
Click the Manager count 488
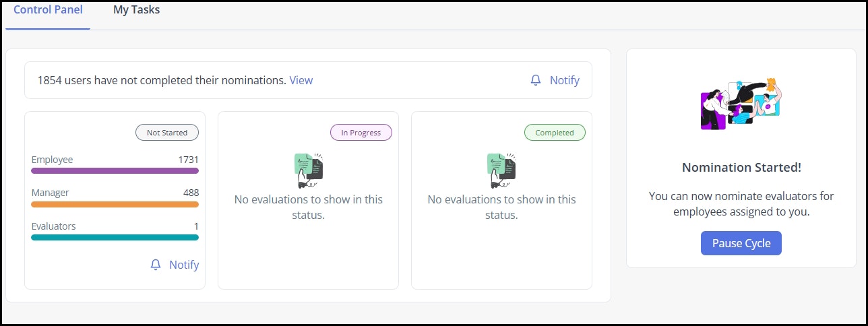point(191,193)
